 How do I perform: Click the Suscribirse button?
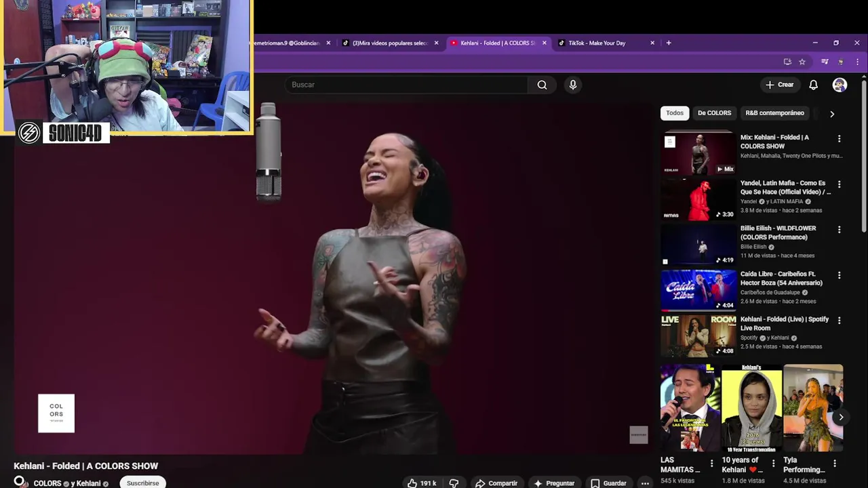(x=142, y=483)
